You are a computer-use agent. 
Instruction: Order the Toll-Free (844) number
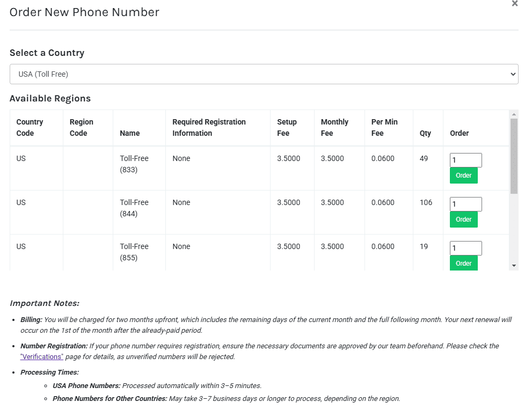(463, 220)
